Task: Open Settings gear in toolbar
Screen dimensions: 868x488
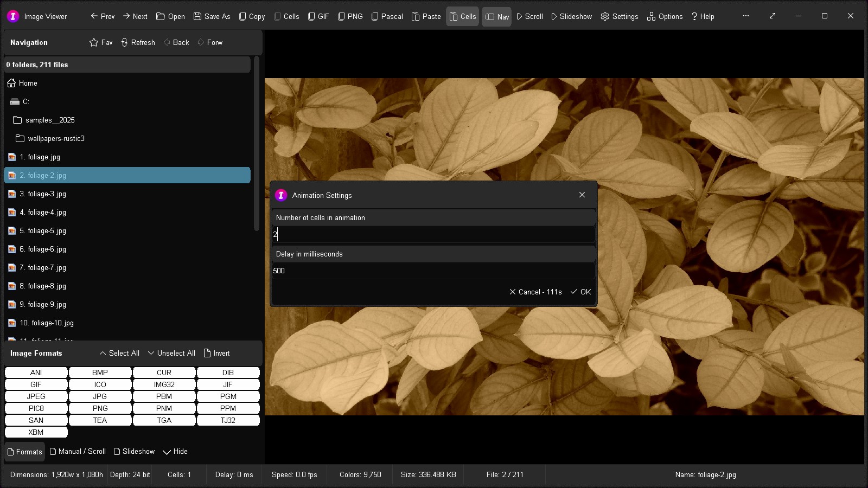Action: [619, 16]
